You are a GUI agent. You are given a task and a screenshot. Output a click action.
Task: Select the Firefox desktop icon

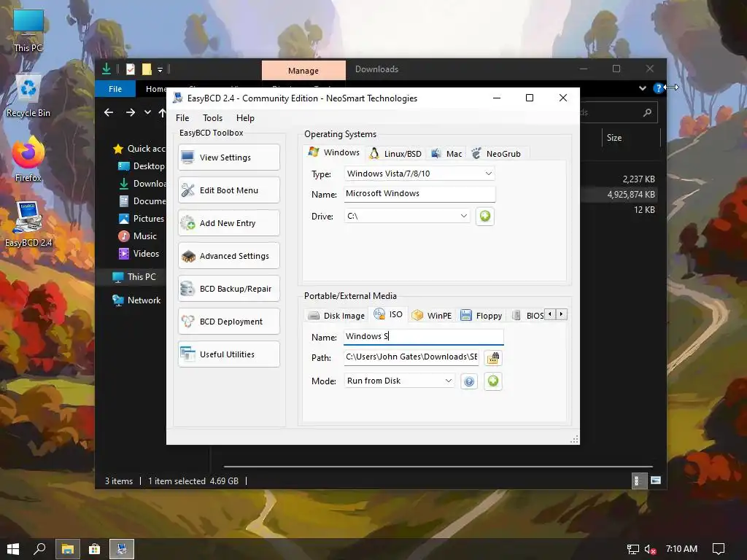point(28,160)
